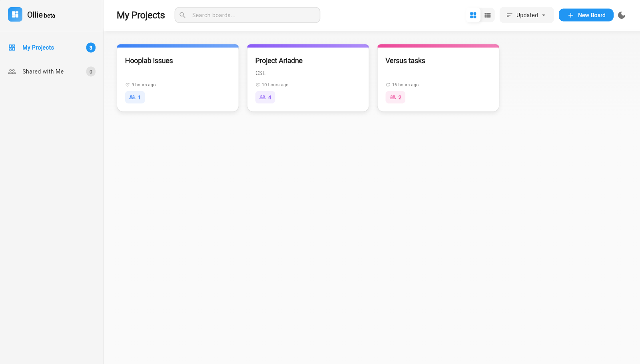The height and width of the screenshot is (364, 640).
Task: Click the Shared with Me people icon
Action: tap(12, 71)
